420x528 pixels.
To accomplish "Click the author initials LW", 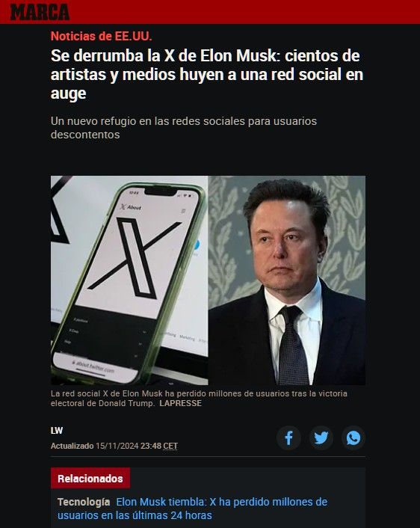I will point(57,431).
